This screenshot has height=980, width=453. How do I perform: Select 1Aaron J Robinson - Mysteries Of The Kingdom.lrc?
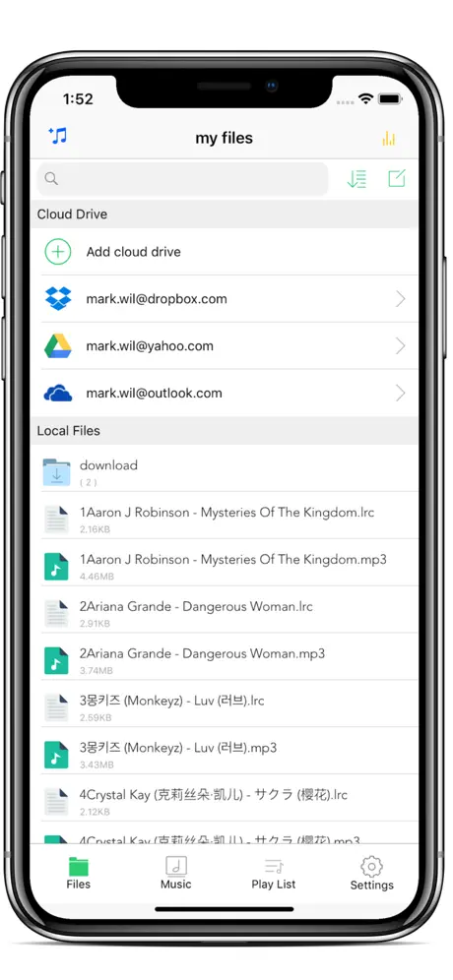226,513
